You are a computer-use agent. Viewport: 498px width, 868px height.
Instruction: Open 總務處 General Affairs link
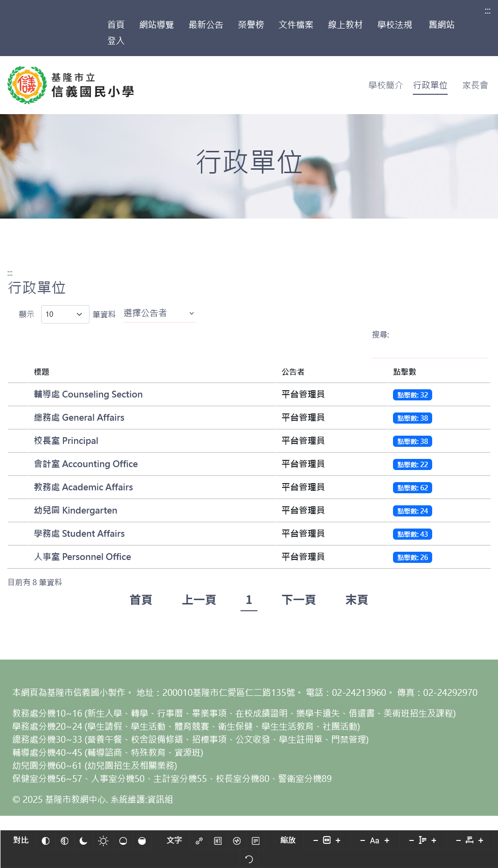pyautogui.click(x=79, y=418)
